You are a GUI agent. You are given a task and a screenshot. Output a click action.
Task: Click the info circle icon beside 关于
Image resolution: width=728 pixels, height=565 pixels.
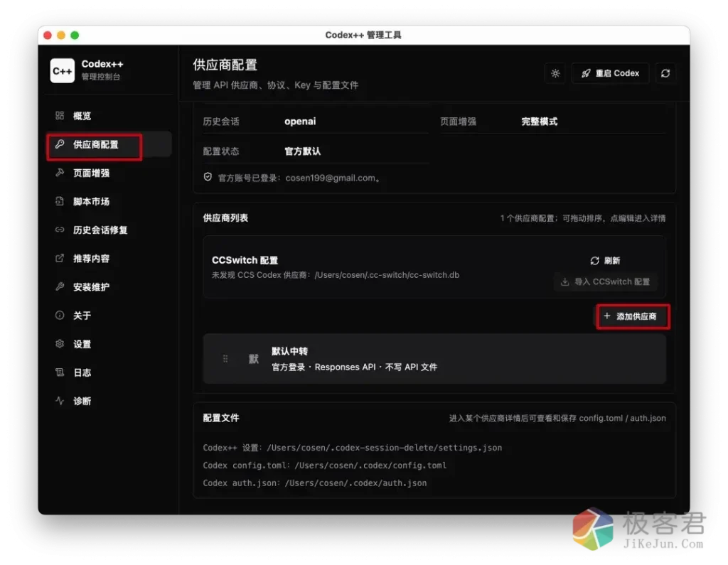(60, 316)
